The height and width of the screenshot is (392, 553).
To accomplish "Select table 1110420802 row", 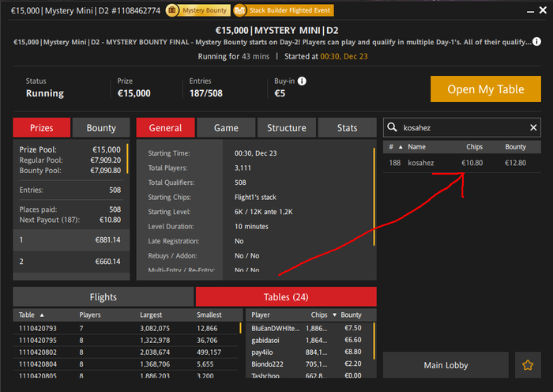I will click(x=126, y=352).
